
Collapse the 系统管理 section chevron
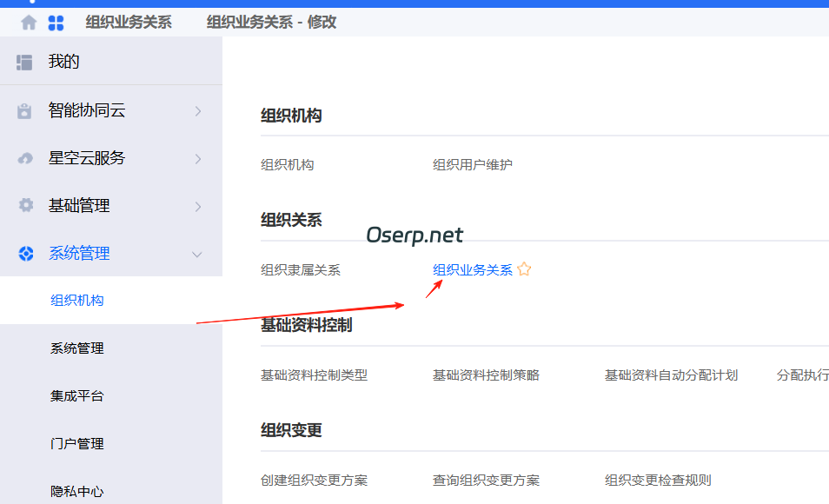coord(197,253)
